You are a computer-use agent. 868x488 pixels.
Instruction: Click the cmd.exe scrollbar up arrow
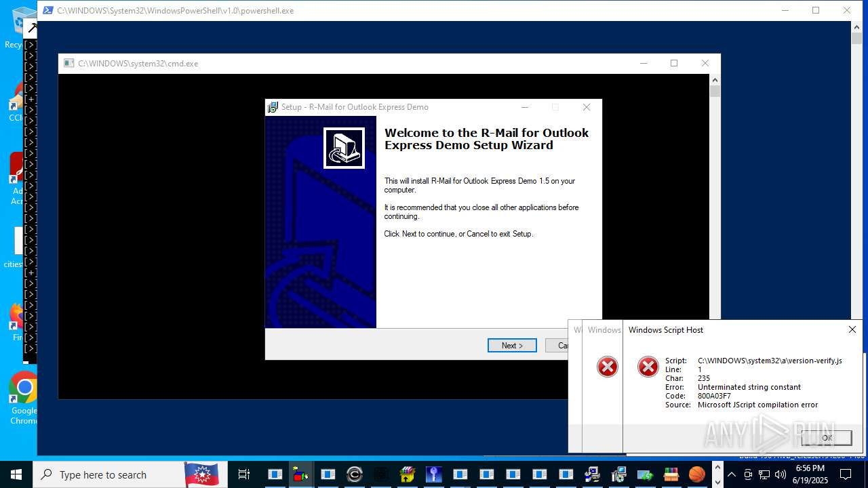715,80
